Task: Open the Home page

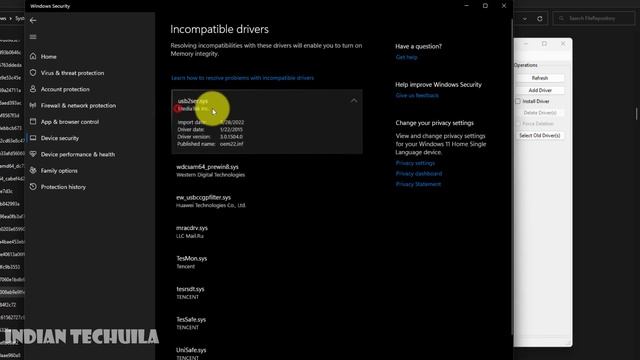Action: [49, 56]
